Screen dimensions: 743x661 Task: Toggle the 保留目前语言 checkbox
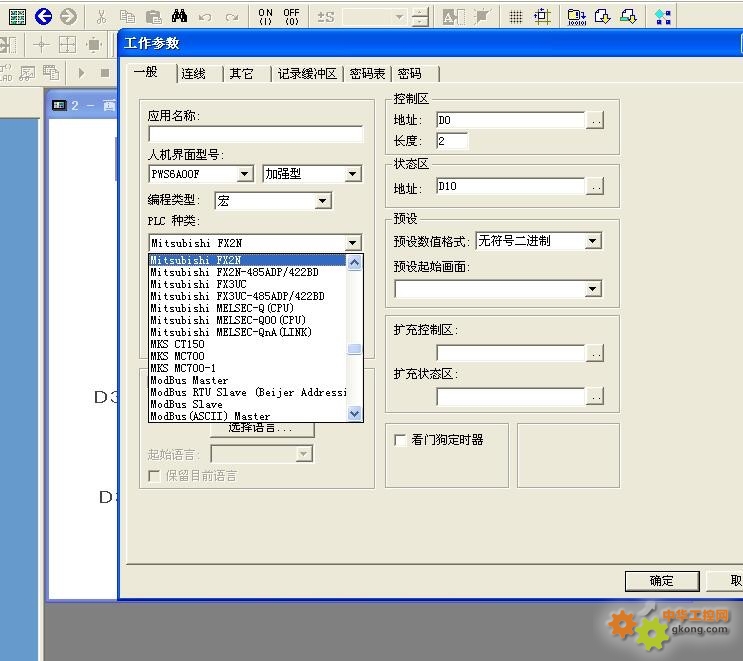(154, 476)
